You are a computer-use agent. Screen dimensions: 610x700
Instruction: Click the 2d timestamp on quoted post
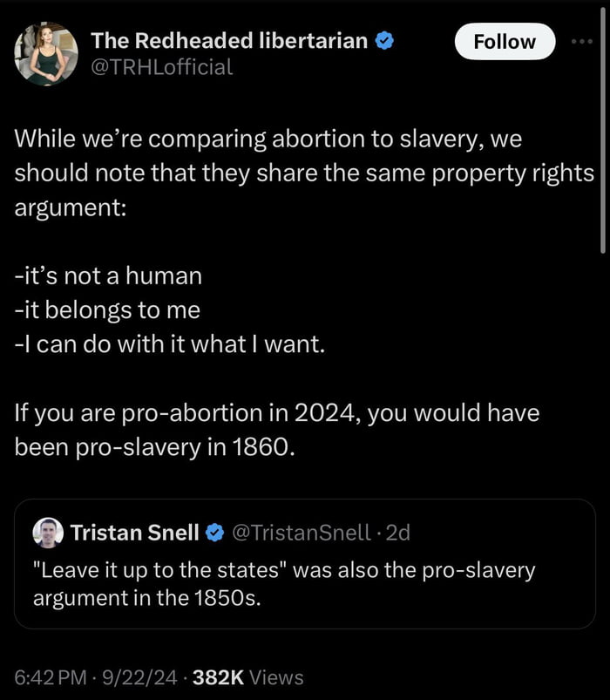[x=398, y=532]
